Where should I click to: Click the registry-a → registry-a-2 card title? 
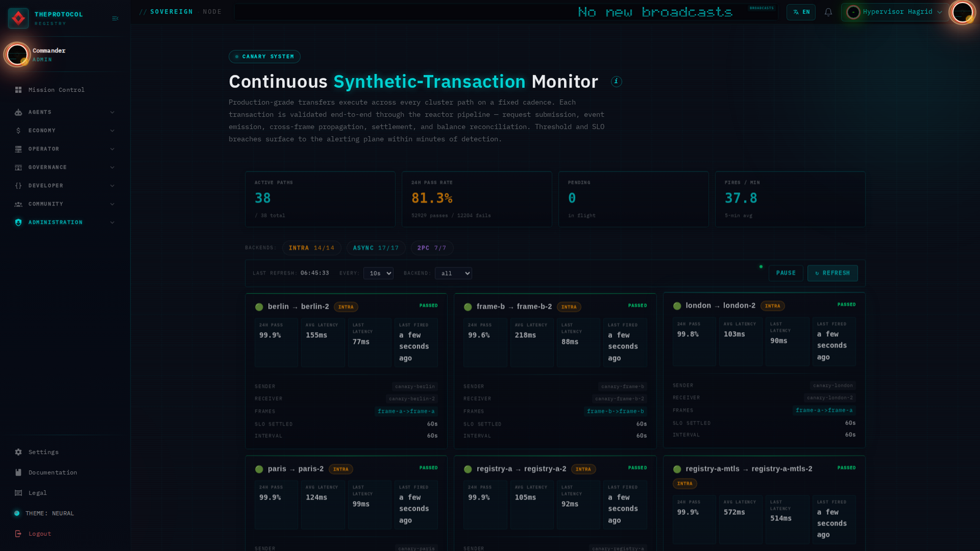pyautogui.click(x=521, y=469)
